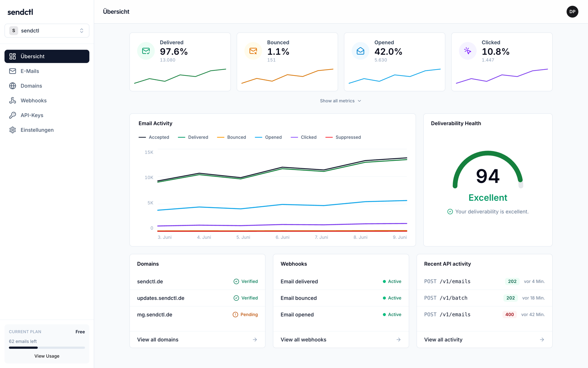Toggle the Accepted series in the legend

pos(154,137)
